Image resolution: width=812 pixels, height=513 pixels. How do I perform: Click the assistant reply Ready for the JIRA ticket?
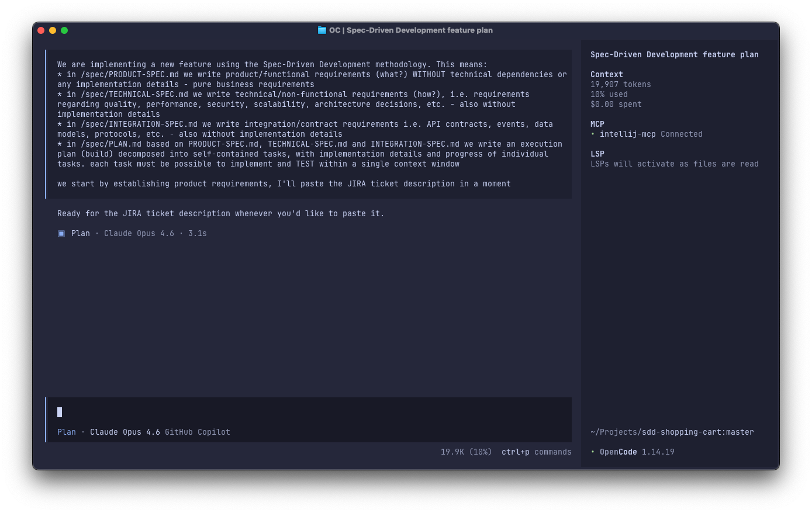(x=221, y=214)
